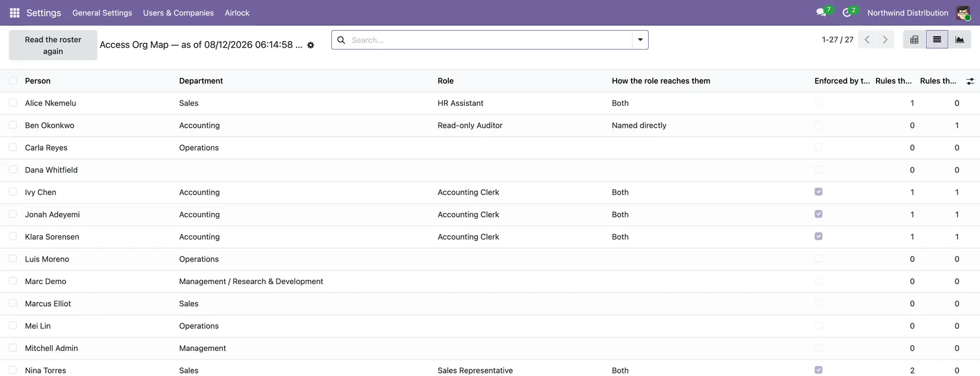Image resolution: width=980 pixels, height=376 pixels.
Task: Click Sales Representative role cell
Action: [475, 370]
